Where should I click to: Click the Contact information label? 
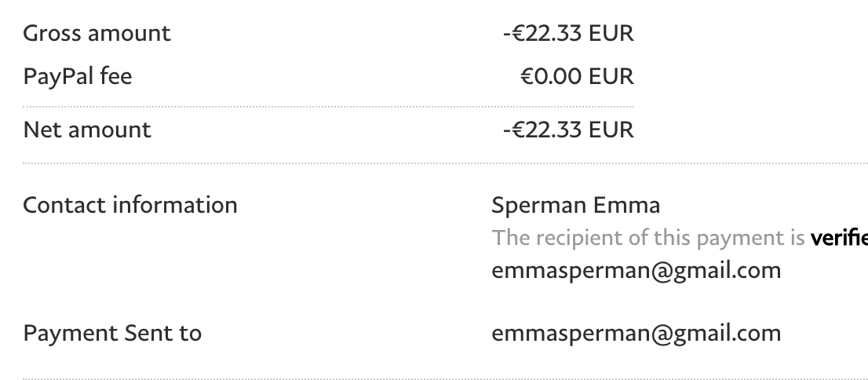pyautogui.click(x=130, y=206)
